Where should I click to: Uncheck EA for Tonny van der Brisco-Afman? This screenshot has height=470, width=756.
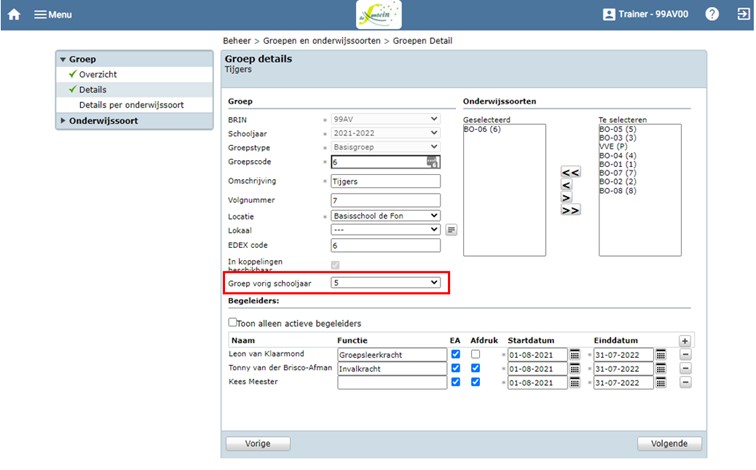455,368
